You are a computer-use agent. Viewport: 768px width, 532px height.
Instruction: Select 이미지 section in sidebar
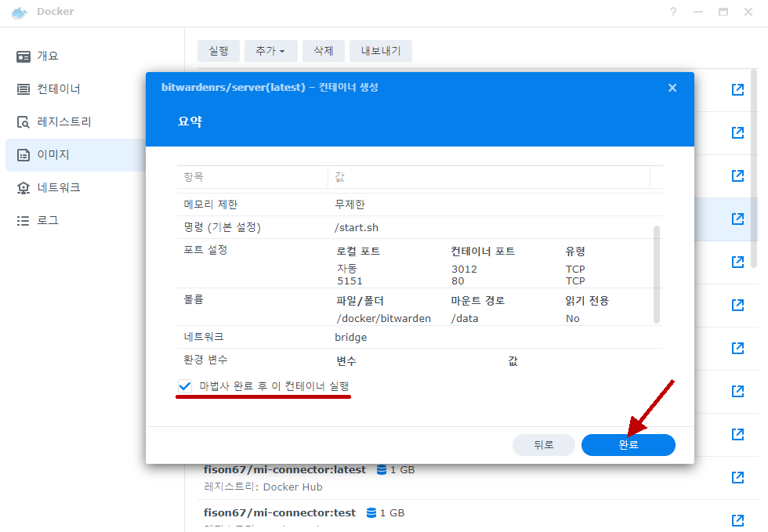pyautogui.click(x=75, y=155)
